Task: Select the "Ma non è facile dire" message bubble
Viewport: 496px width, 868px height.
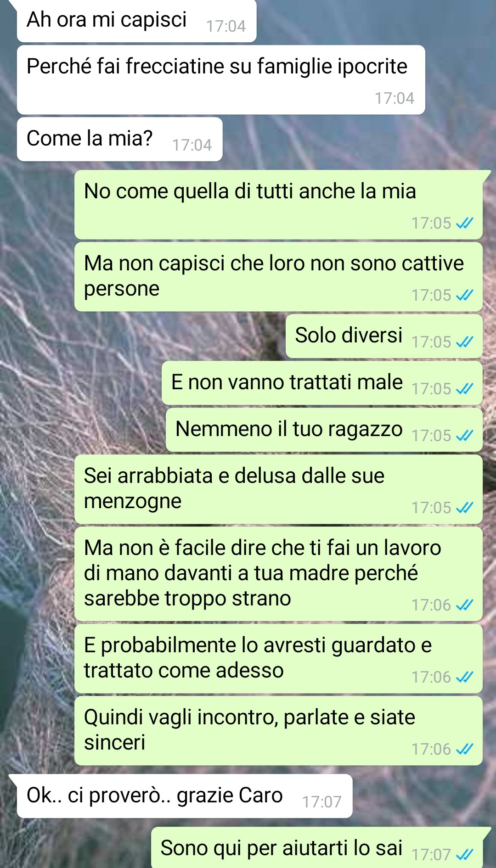Action: tap(278, 574)
